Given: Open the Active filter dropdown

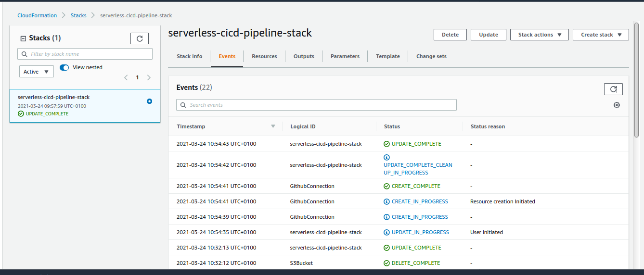Looking at the screenshot, I should point(37,72).
